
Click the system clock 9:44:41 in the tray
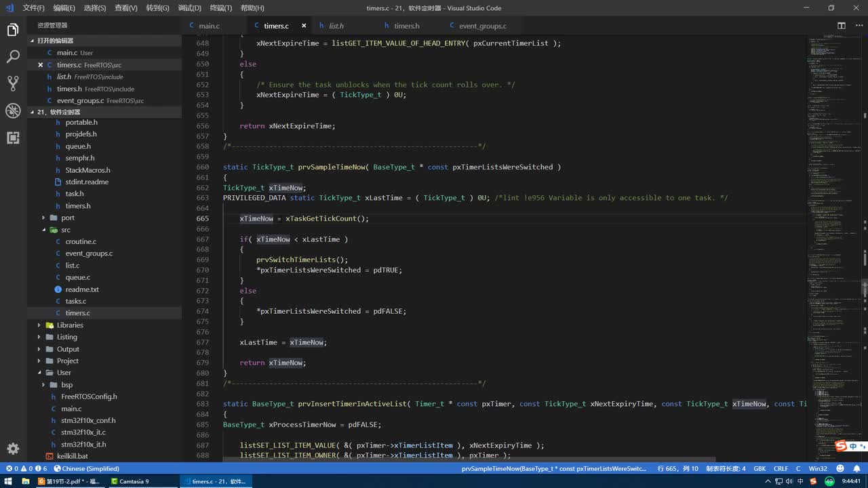coord(851,481)
